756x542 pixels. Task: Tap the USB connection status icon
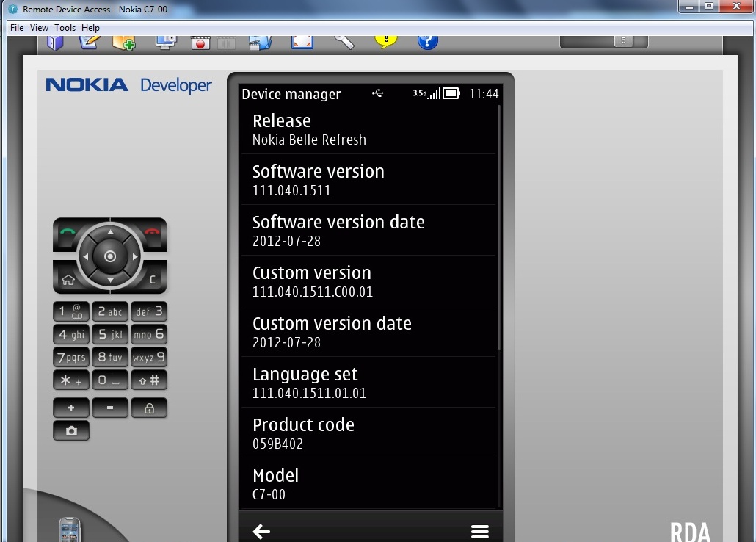click(x=377, y=93)
